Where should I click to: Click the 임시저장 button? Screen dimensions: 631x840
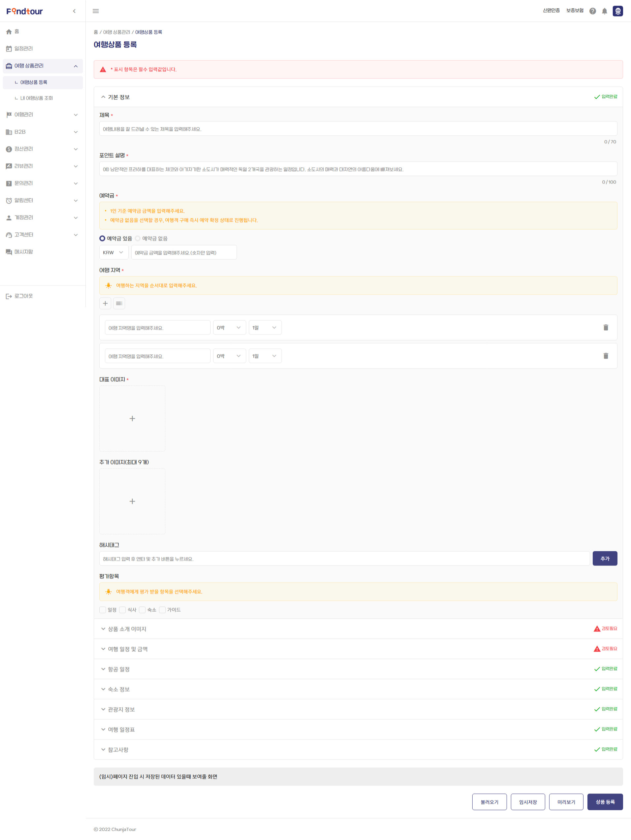click(x=528, y=802)
